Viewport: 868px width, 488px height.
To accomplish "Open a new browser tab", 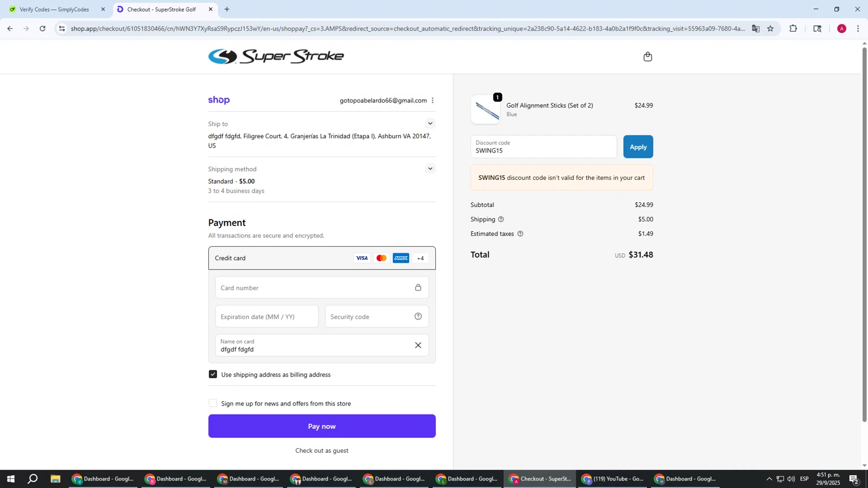I will (227, 9).
